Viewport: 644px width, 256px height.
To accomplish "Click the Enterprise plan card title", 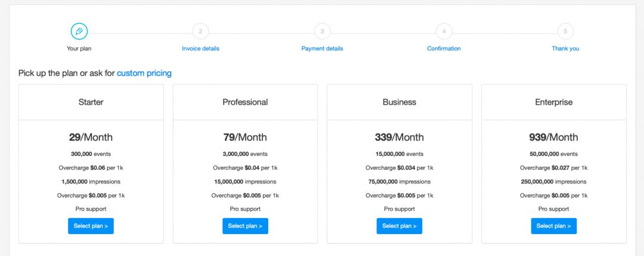I will (553, 102).
